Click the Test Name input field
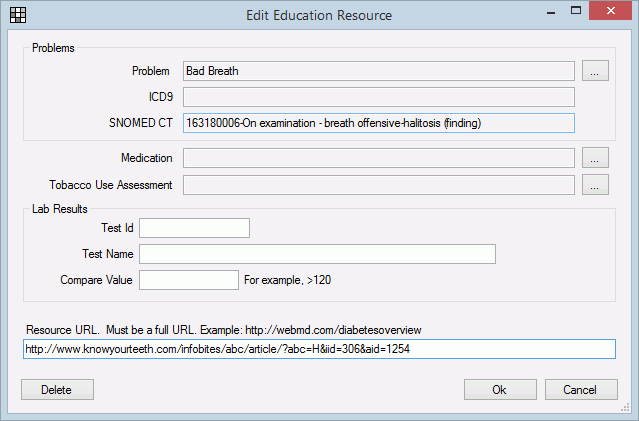This screenshot has height=421, width=639. tap(317, 254)
